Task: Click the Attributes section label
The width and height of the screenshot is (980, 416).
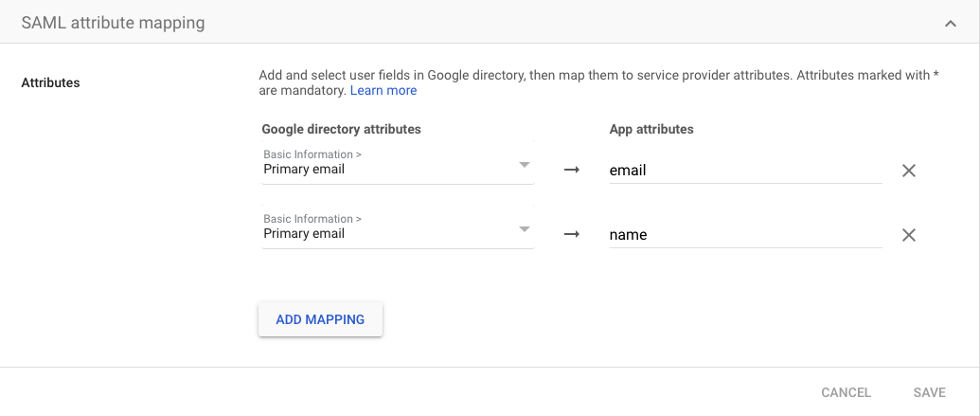Action: click(x=50, y=82)
